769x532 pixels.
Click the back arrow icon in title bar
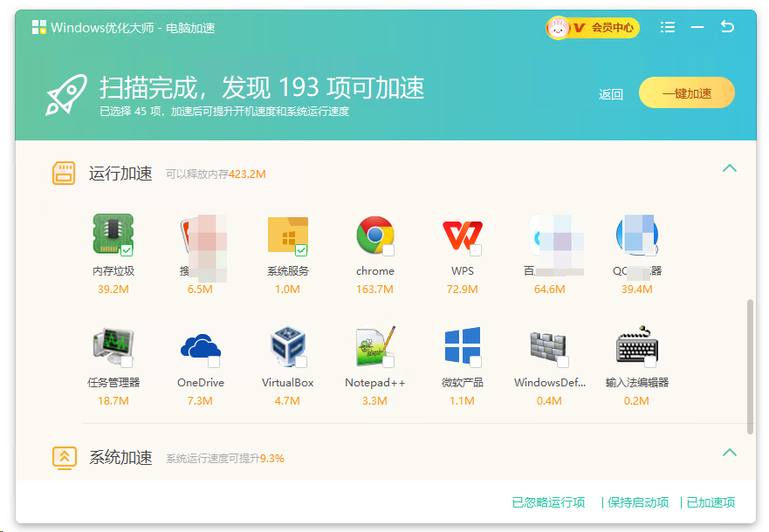[x=727, y=27]
